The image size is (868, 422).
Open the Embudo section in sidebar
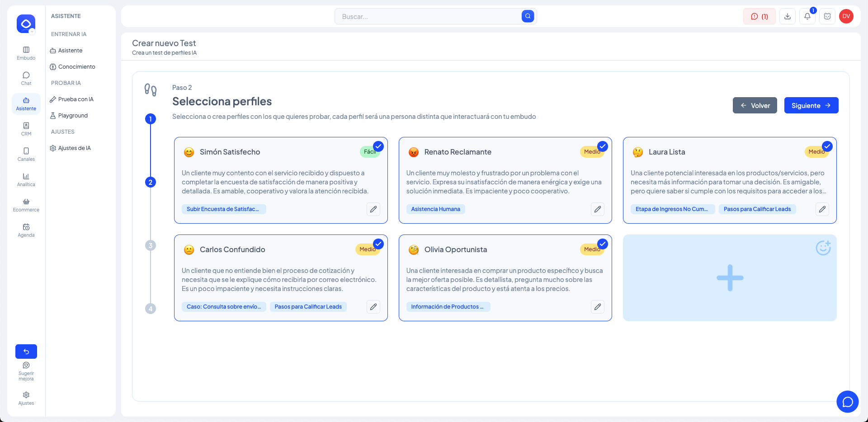26,53
